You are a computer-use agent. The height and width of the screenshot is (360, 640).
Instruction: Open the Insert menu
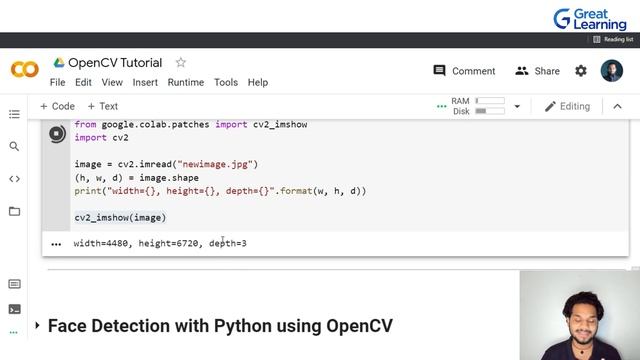(145, 82)
